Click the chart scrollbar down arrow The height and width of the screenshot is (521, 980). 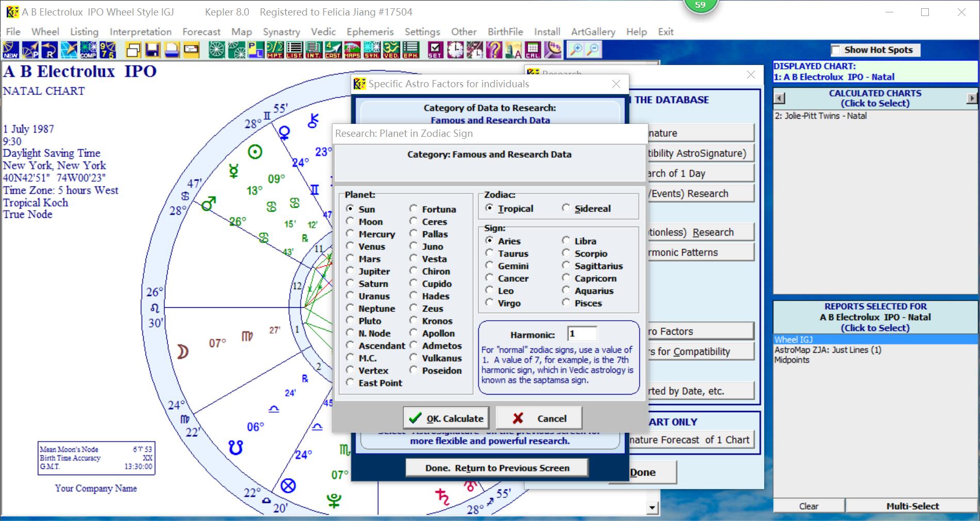click(x=652, y=508)
